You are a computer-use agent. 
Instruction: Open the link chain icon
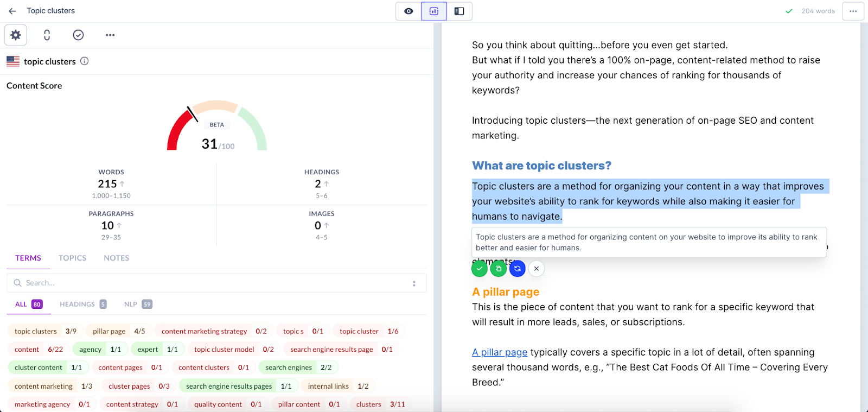tap(47, 35)
